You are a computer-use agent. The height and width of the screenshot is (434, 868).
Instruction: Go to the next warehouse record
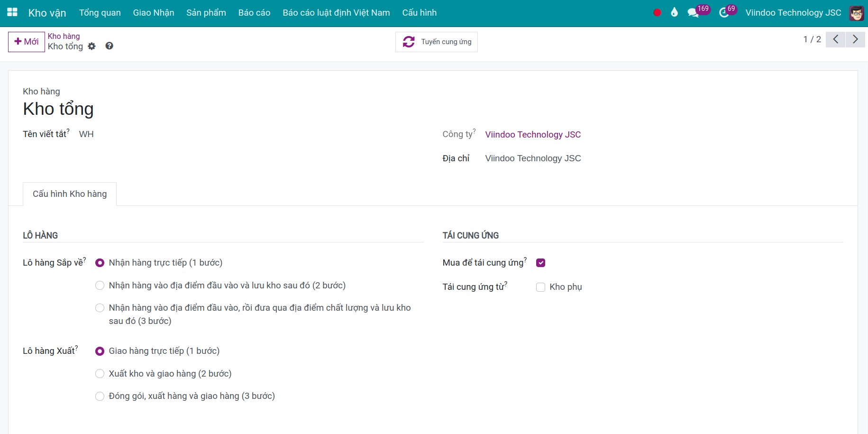pyautogui.click(x=855, y=39)
